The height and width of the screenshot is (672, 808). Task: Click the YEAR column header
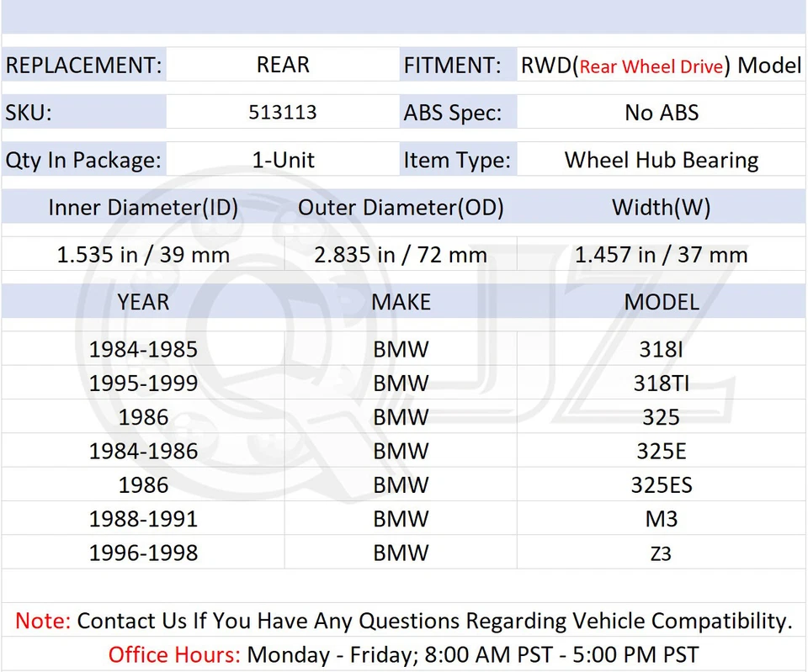[143, 302]
